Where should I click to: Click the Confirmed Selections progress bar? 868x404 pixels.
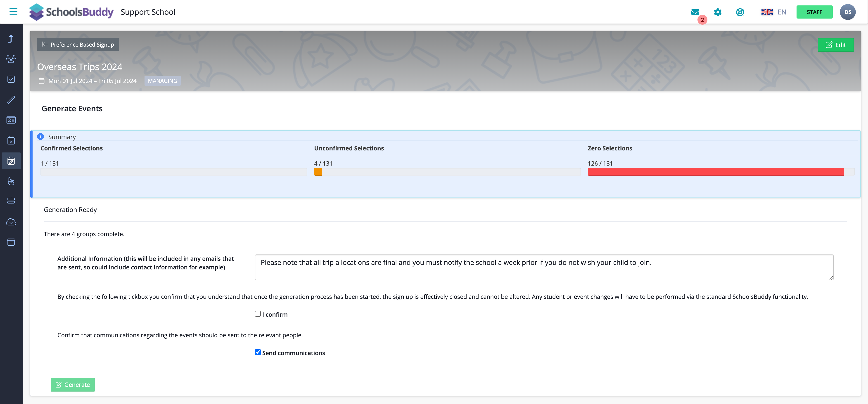pos(173,171)
